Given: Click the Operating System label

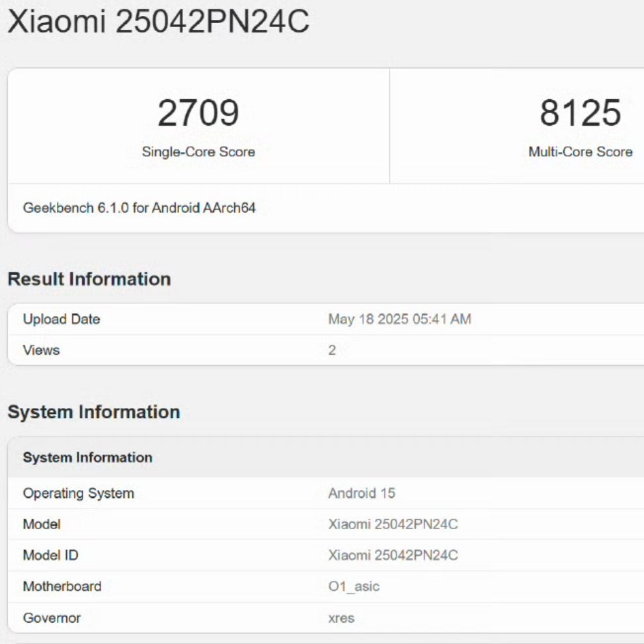Looking at the screenshot, I should [x=79, y=493].
